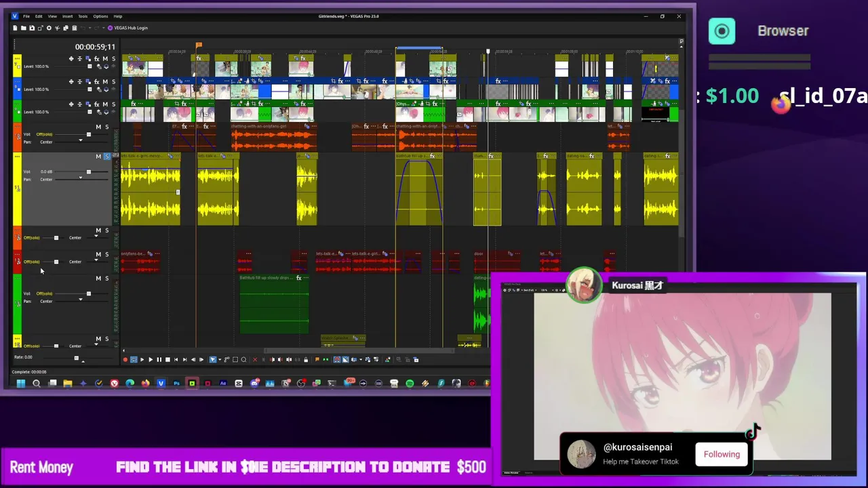
Task: Click Play From Start button
Action: point(142,359)
